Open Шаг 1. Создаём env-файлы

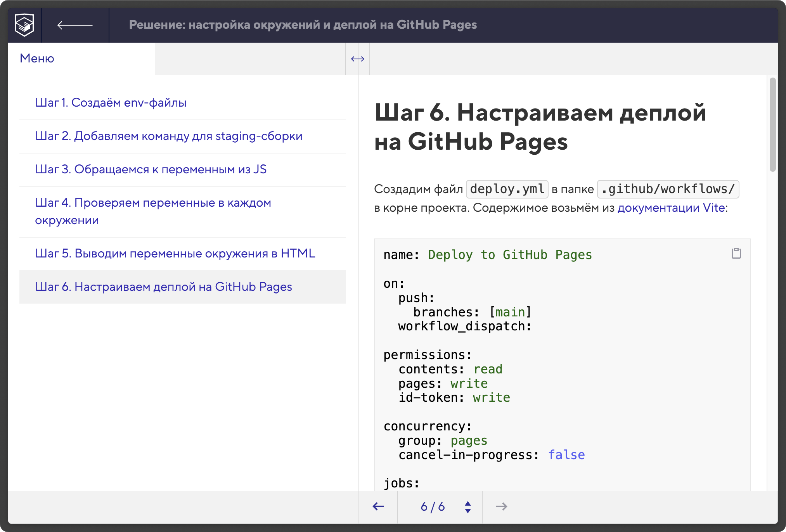pos(111,103)
